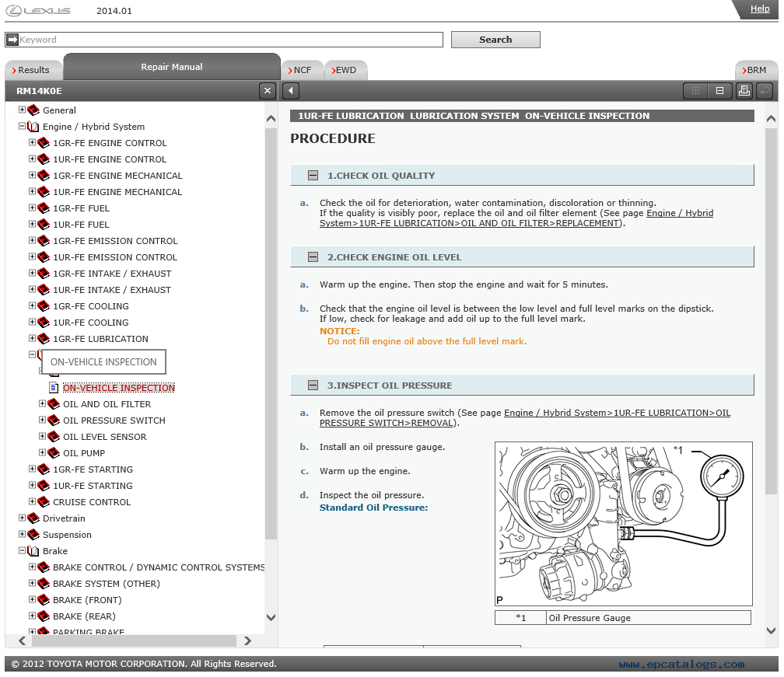Click the back arrow navigation icon
Screen dimensions: 784x677
[x=291, y=91]
